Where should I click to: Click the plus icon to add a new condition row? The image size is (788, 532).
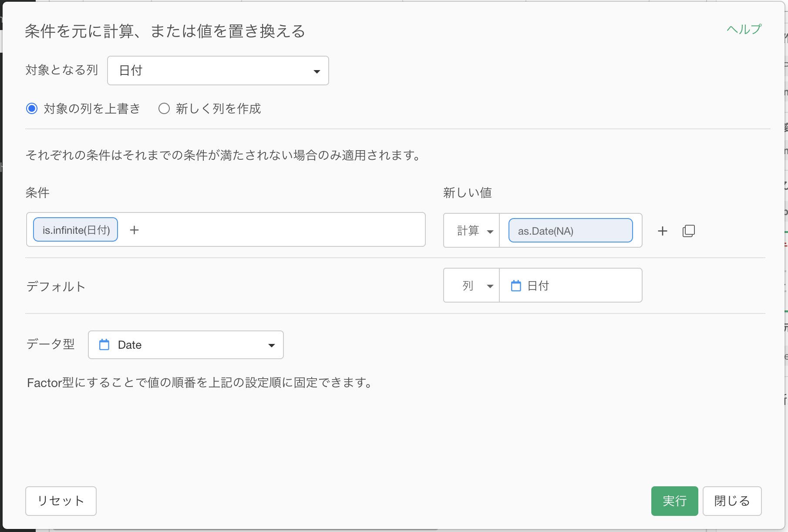[662, 231]
